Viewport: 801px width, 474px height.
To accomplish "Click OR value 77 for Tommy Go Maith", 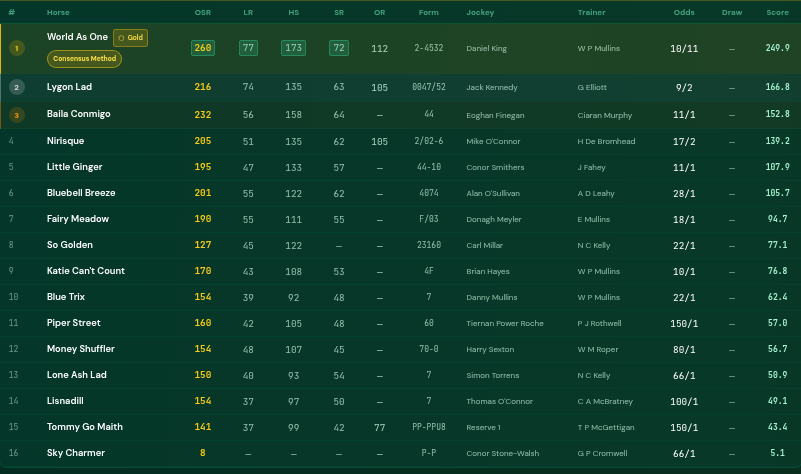I will (x=380, y=428).
